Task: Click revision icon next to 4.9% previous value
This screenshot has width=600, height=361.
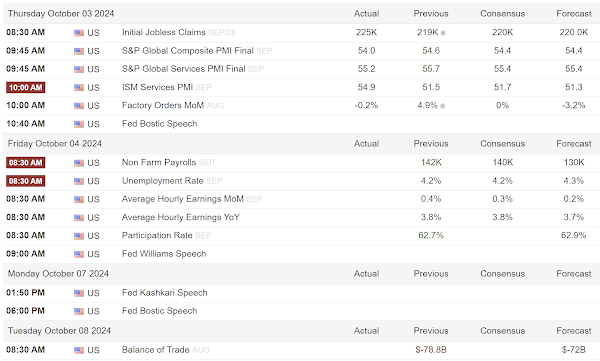Action: [442, 106]
